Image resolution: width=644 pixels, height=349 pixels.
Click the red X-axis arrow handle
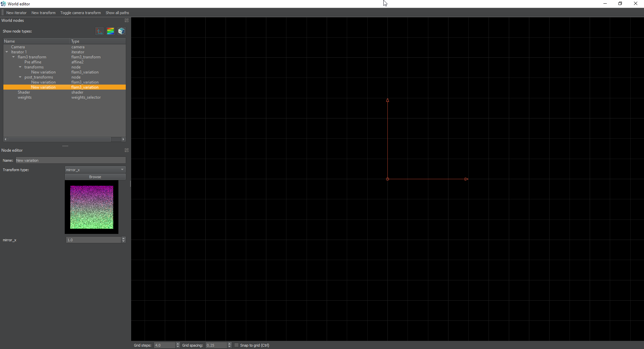click(x=466, y=179)
